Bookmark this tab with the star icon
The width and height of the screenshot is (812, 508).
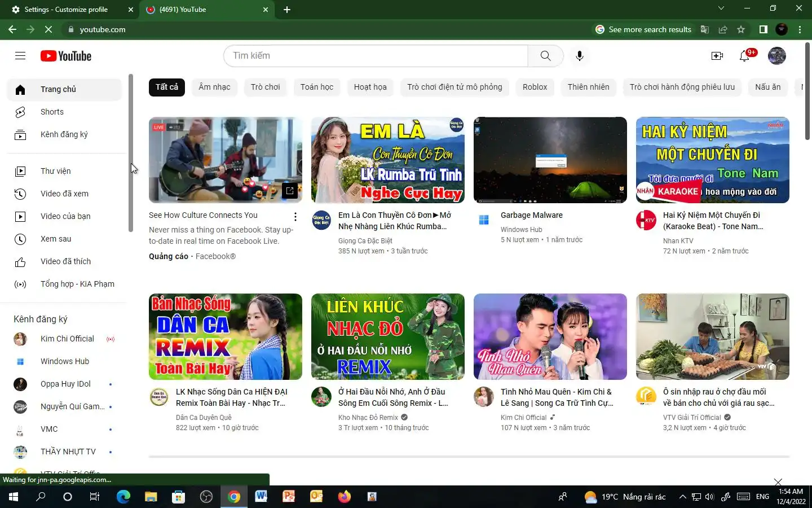click(x=741, y=29)
